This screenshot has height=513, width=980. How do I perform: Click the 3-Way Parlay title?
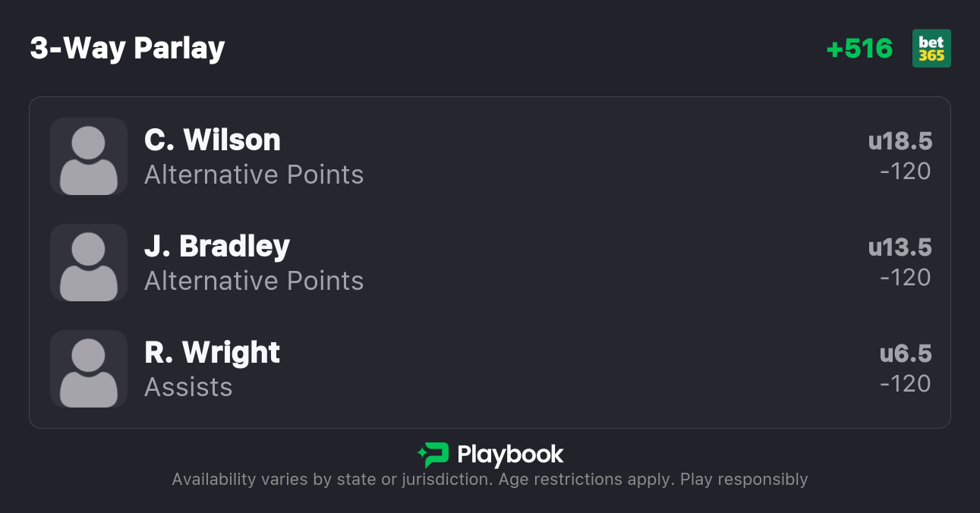click(128, 49)
